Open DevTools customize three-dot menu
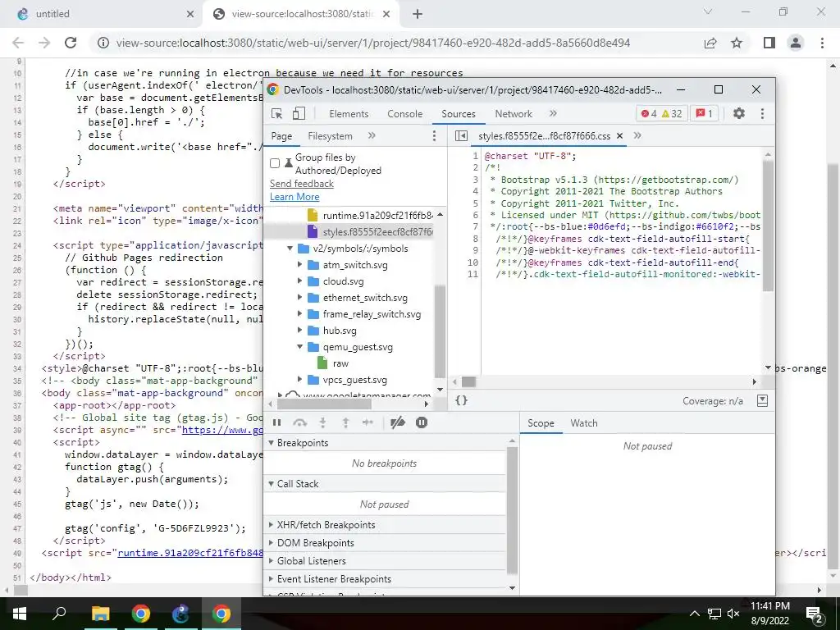Screen dimensions: 840x630 tap(762, 113)
